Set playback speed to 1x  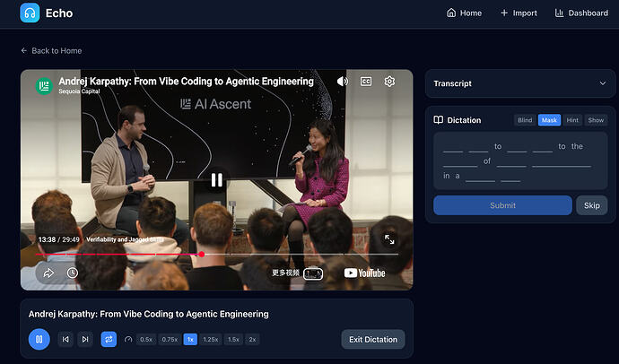tap(190, 339)
